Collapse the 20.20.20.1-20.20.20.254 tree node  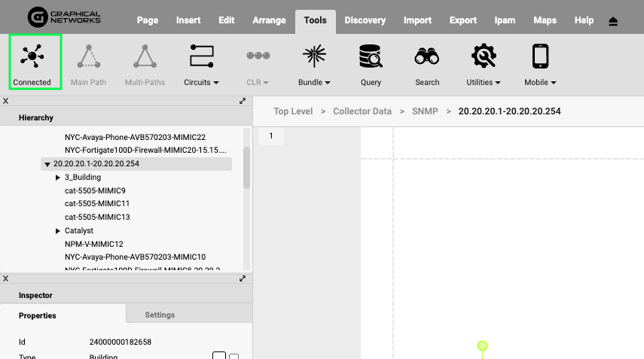47,164
